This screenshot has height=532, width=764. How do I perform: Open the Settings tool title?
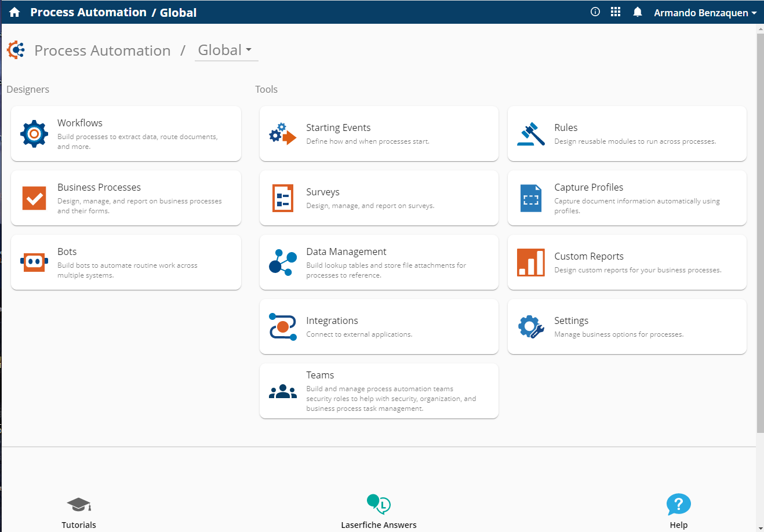pyautogui.click(x=572, y=320)
